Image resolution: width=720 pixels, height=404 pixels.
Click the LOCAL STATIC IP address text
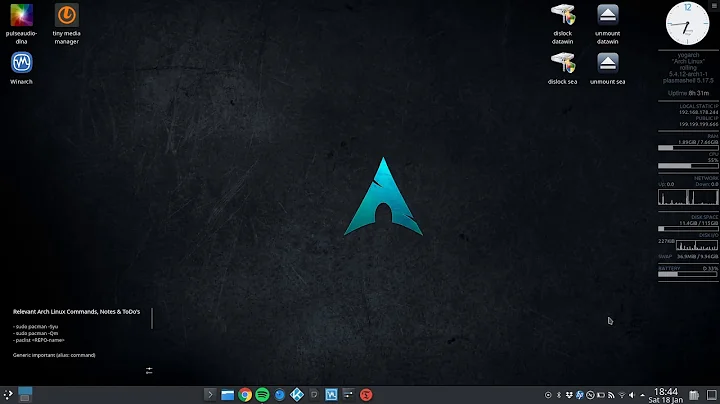point(698,112)
